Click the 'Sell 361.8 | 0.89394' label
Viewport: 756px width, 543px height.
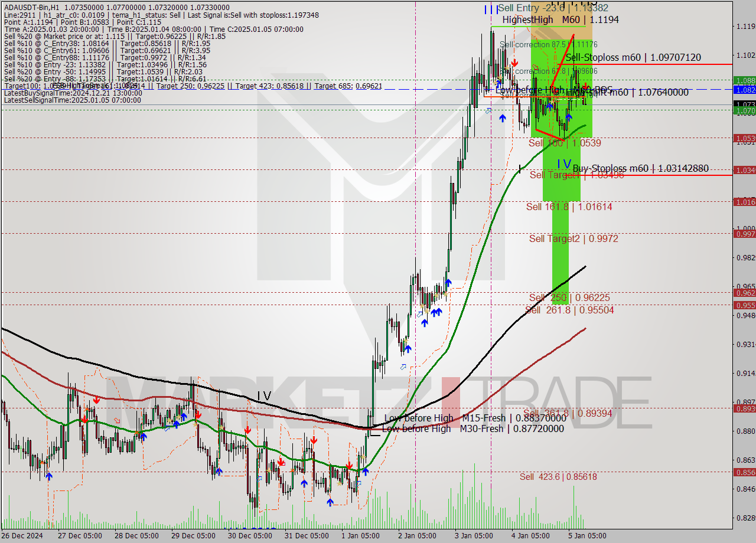point(568,413)
